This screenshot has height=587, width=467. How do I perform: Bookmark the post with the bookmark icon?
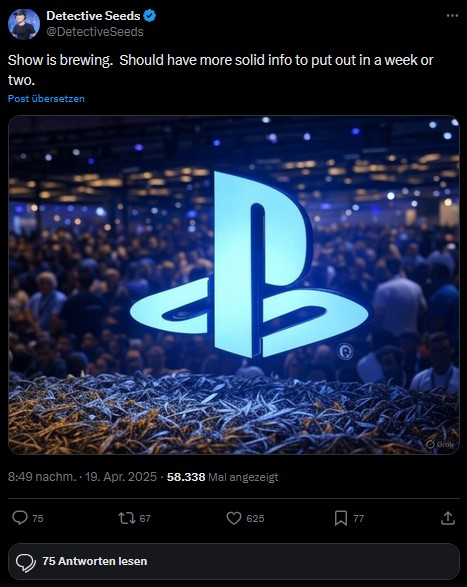pyautogui.click(x=341, y=518)
